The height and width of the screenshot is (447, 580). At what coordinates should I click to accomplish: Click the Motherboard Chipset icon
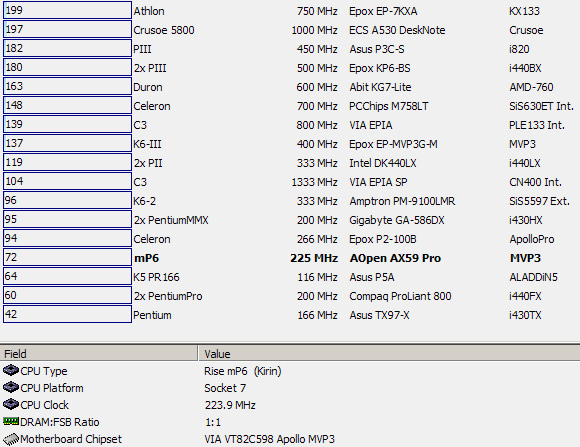point(11,439)
